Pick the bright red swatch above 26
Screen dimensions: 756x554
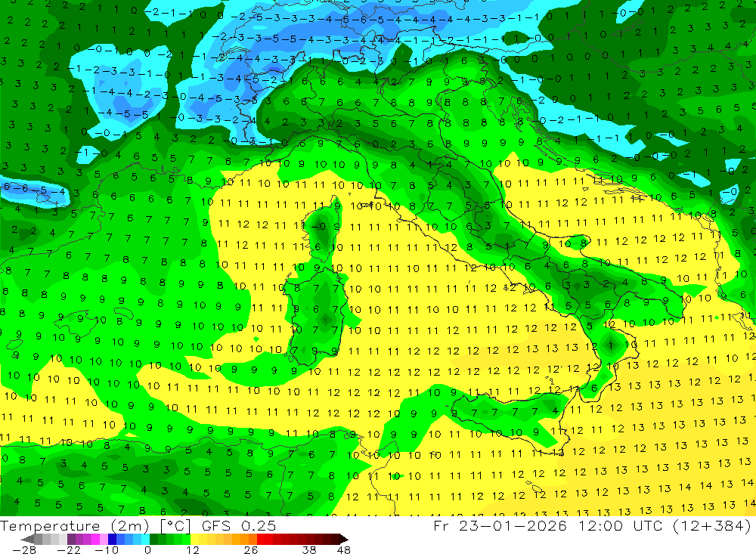(x=261, y=540)
